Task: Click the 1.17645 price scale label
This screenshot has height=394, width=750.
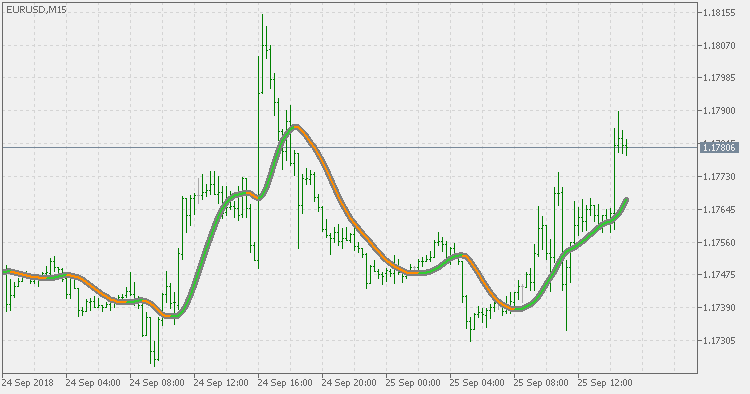Action: pyautogui.click(x=719, y=209)
